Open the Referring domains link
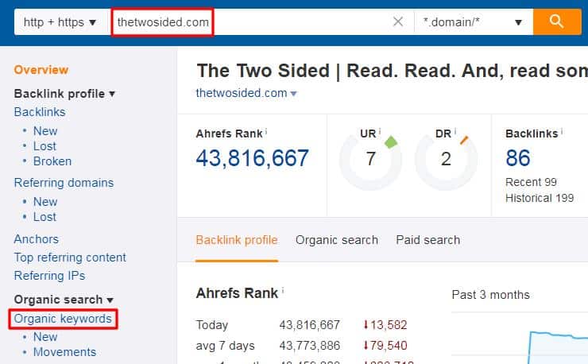 (x=64, y=183)
